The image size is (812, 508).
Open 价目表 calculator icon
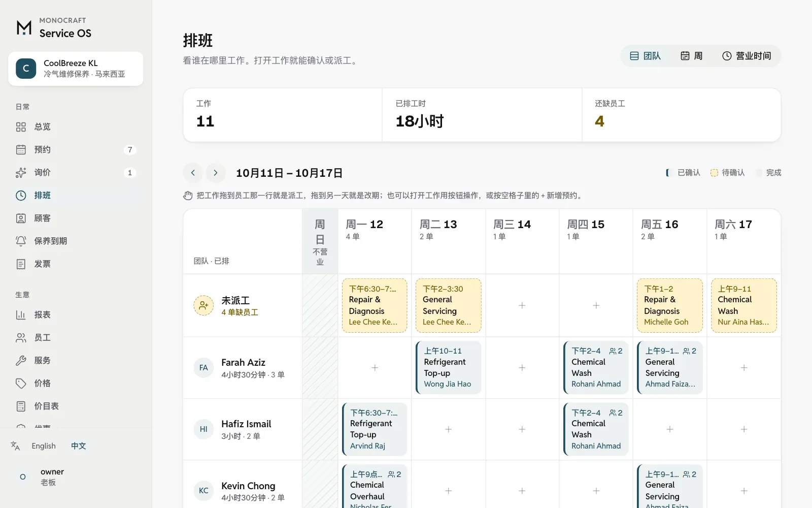(21, 406)
